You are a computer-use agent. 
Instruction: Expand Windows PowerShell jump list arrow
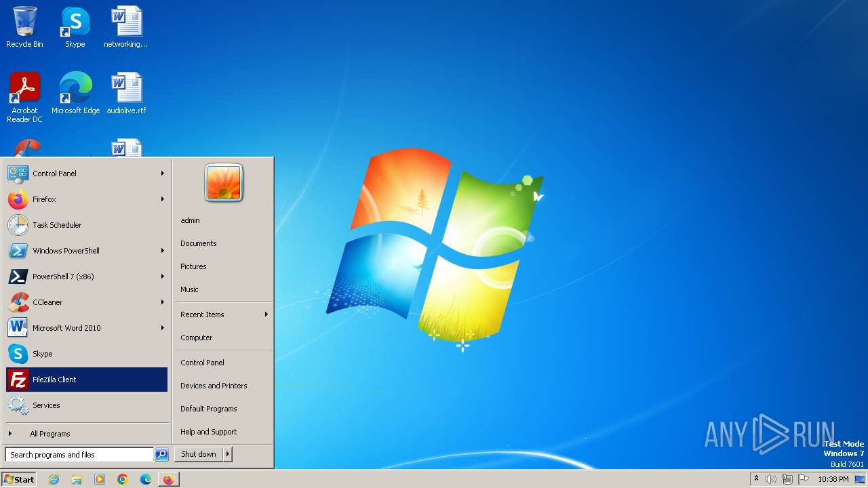click(x=163, y=251)
